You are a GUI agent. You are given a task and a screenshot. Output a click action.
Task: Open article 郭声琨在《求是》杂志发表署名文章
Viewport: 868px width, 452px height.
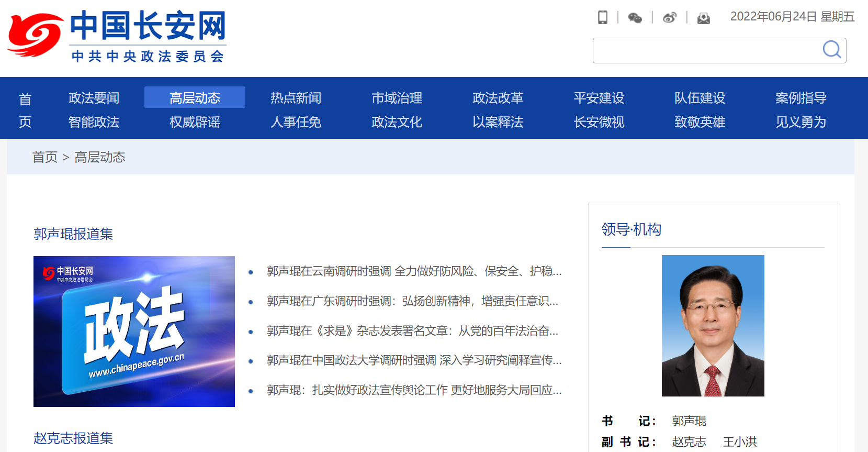click(413, 331)
